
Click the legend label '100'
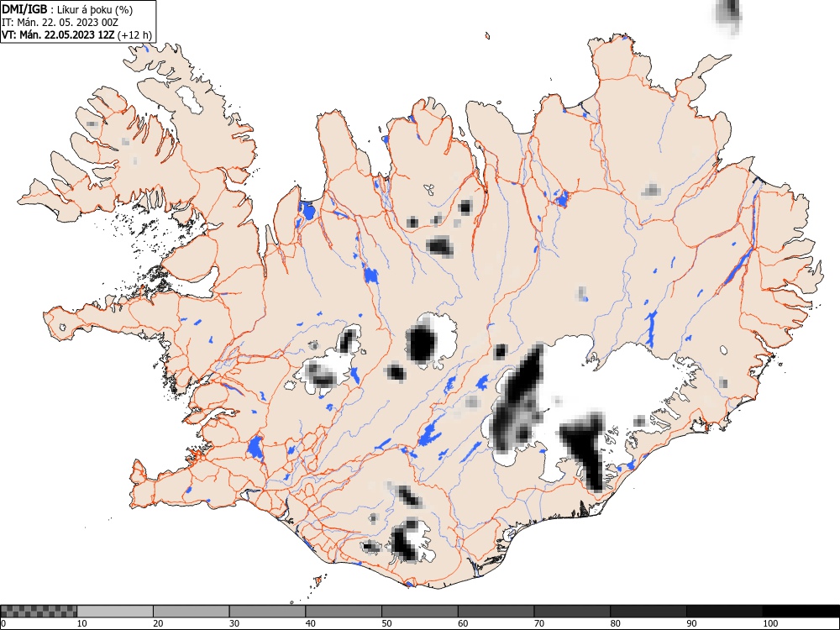click(x=769, y=623)
